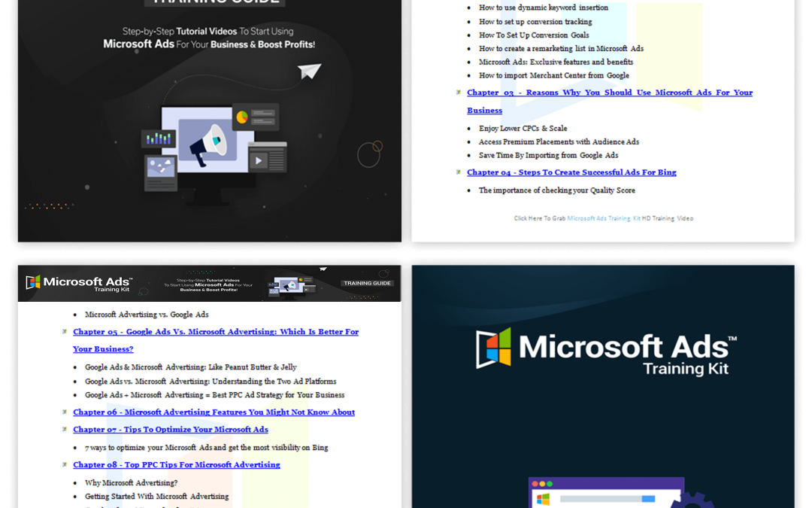This screenshot has height=508, width=812.
Task: Click the red dot on the browser illustration
Action: click(535, 484)
